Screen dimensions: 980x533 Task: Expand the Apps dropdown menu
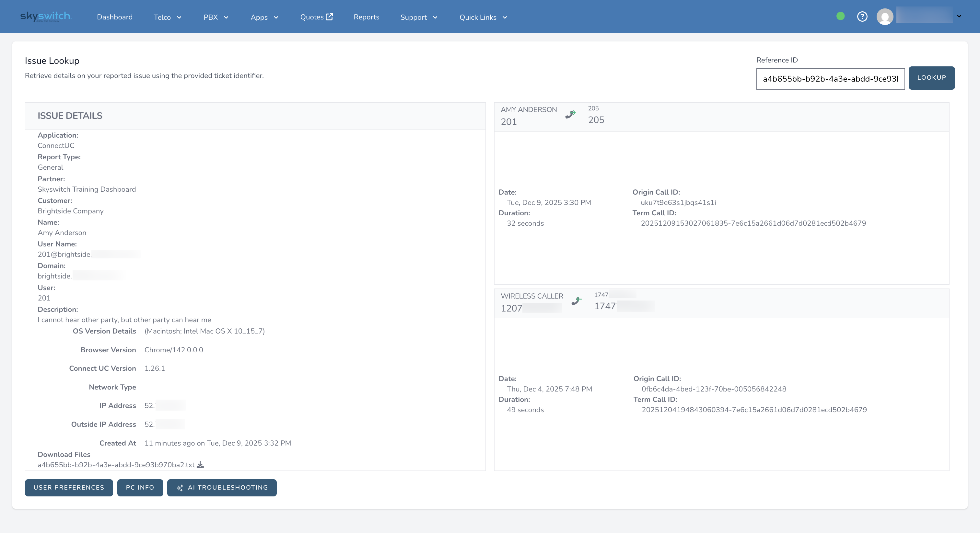coord(264,17)
